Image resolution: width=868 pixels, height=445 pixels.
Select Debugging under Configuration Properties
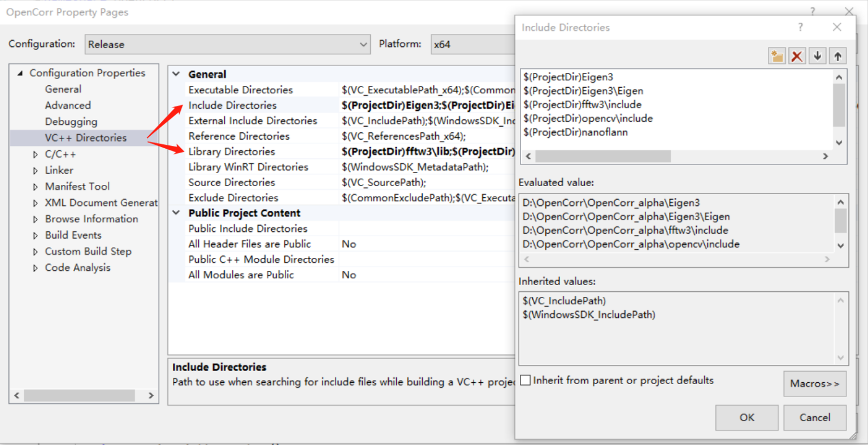[71, 121]
